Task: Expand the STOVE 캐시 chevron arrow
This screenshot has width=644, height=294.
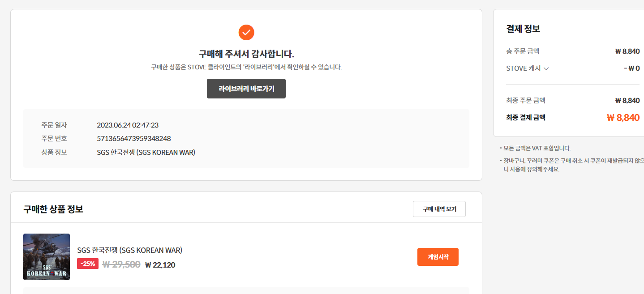Action: coord(546,69)
